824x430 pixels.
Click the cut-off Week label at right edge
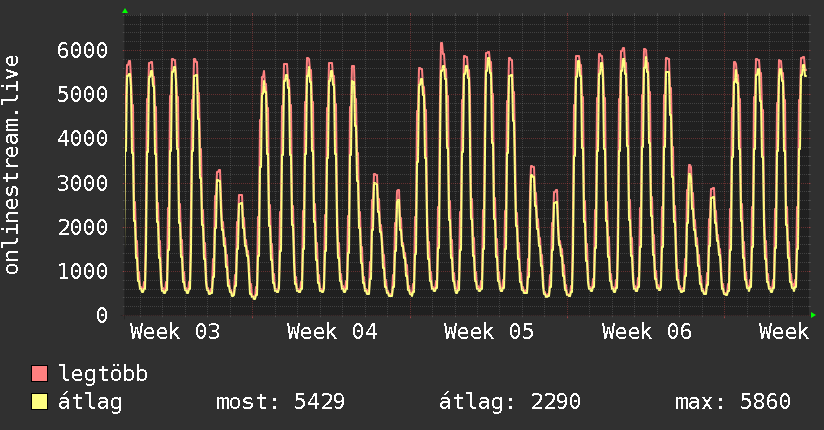coord(783,332)
